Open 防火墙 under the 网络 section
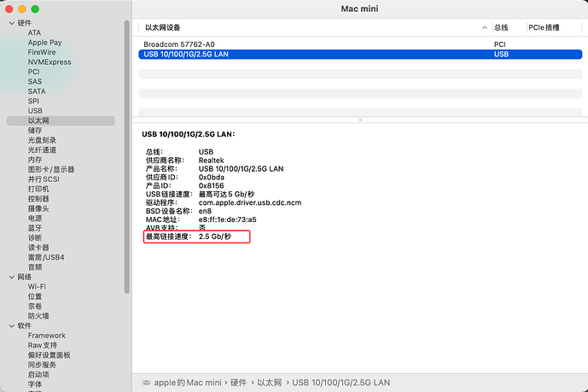The width and height of the screenshot is (588, 392). click(x=38, y=316)
